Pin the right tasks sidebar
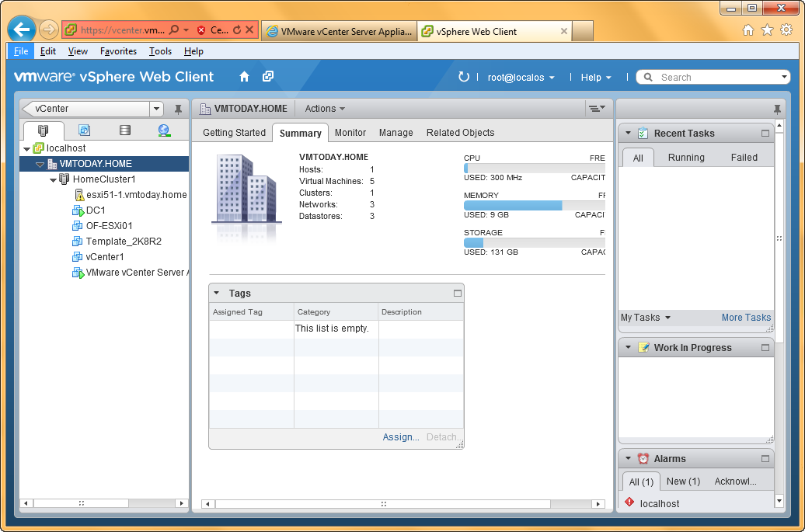 (x=777, y=109)
